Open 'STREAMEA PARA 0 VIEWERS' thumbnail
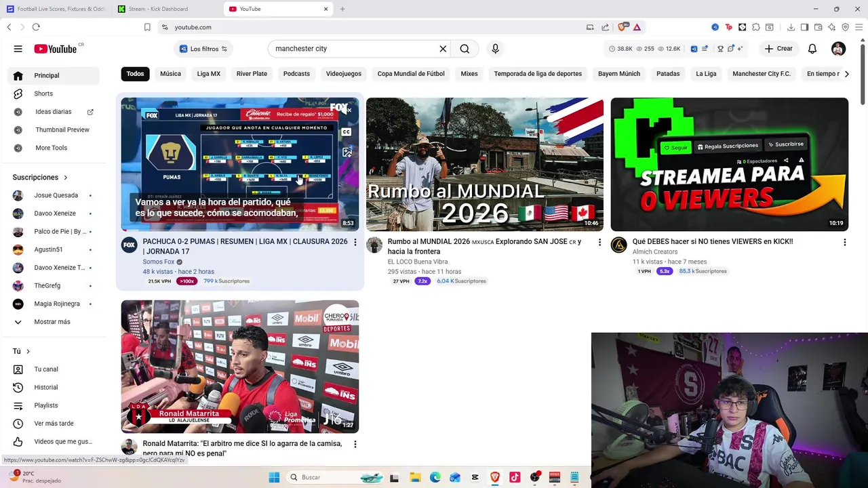 (730, 164)
